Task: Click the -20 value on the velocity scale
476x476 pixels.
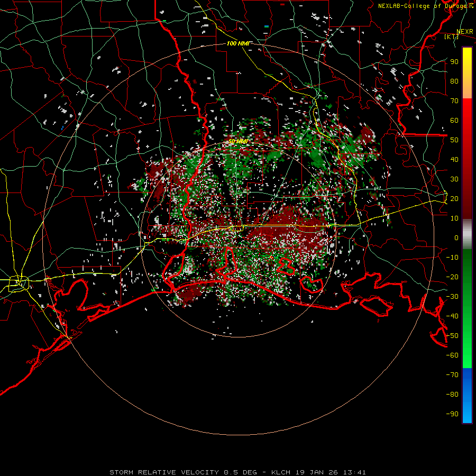Action: point(452,277)
